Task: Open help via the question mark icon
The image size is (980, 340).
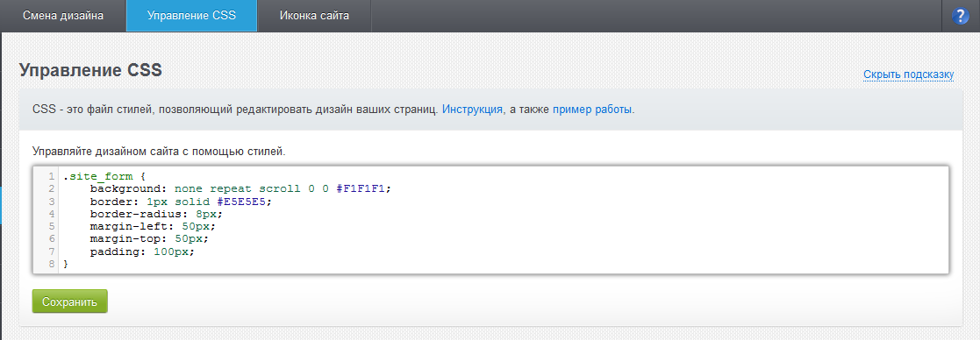Action: click(960, 17)
